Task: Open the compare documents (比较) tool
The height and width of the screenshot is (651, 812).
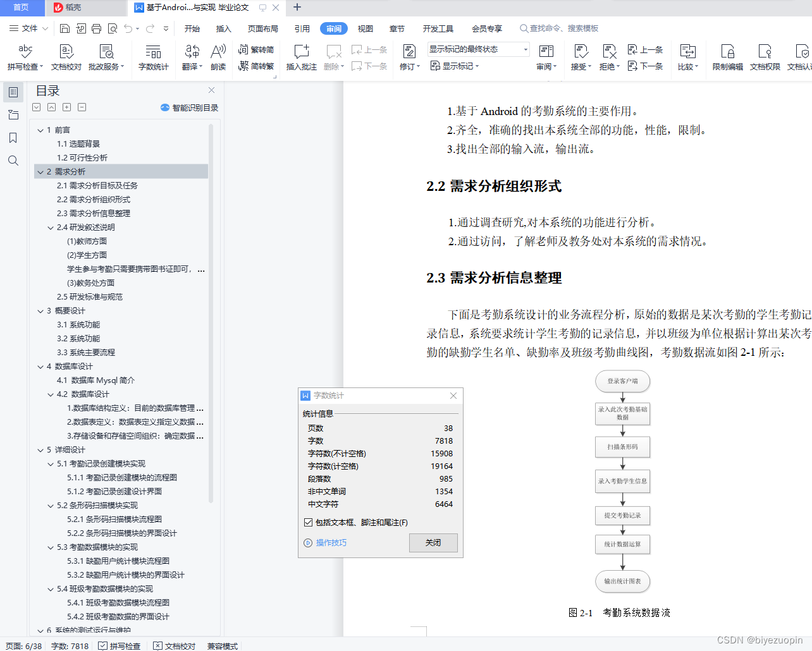Action: coord(688,57)
